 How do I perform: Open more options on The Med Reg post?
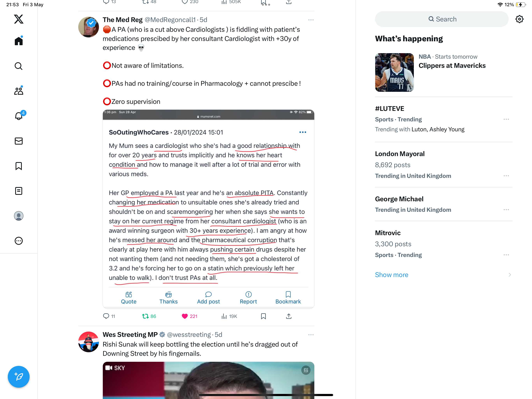click(311, 20)
